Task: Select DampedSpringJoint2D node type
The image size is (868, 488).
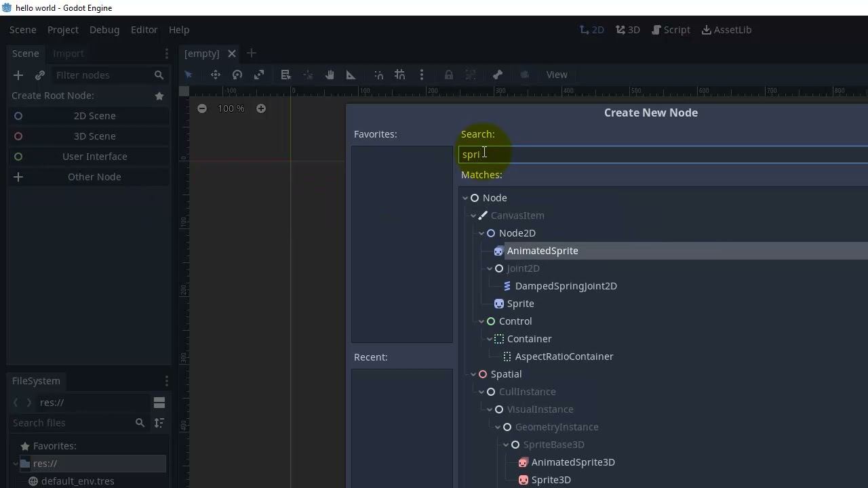Action: click(x=566, y=286)
